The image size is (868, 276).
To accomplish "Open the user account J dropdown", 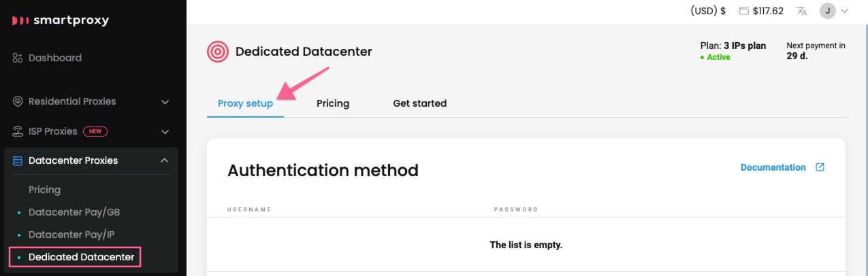I will click(x=834, y=11).
